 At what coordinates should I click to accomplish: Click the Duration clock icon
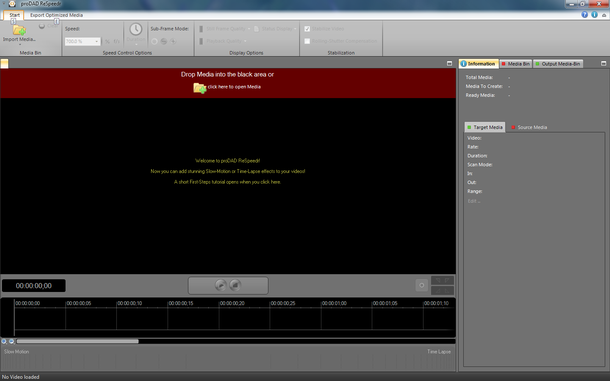point(136,29)
